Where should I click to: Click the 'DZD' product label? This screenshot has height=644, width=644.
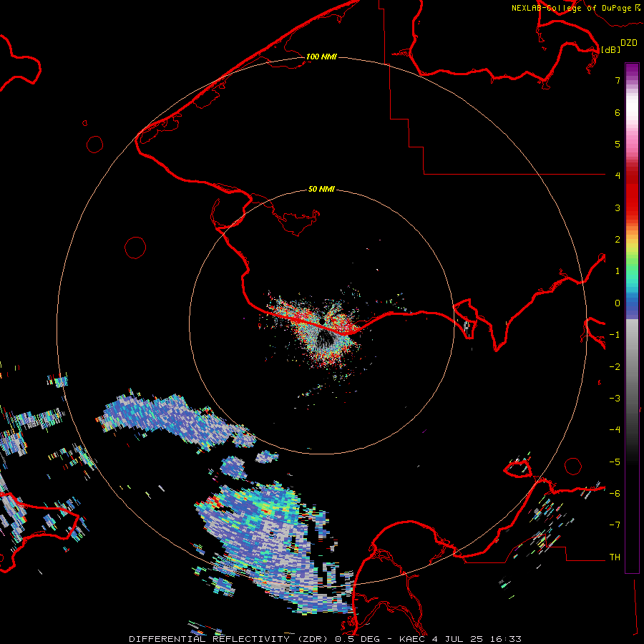(629, 43)
